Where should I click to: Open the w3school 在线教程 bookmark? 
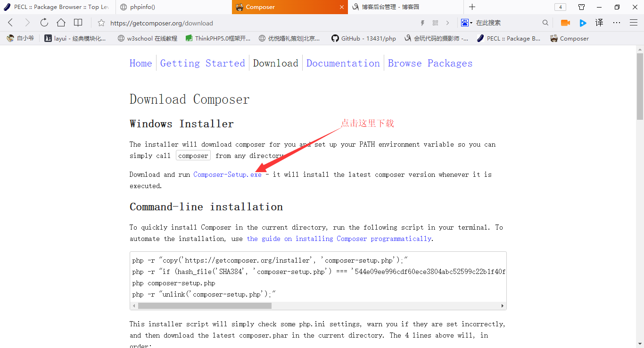point(147,39)
